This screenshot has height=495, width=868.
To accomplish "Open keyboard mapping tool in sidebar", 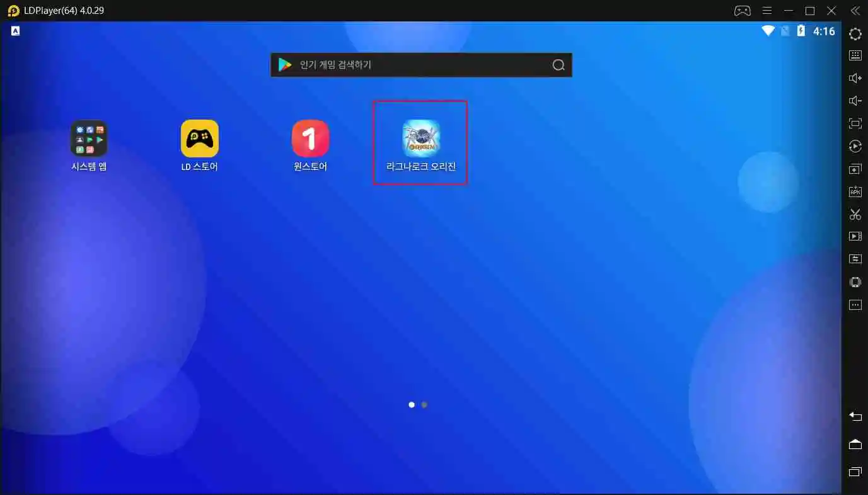I will (855, 55).
